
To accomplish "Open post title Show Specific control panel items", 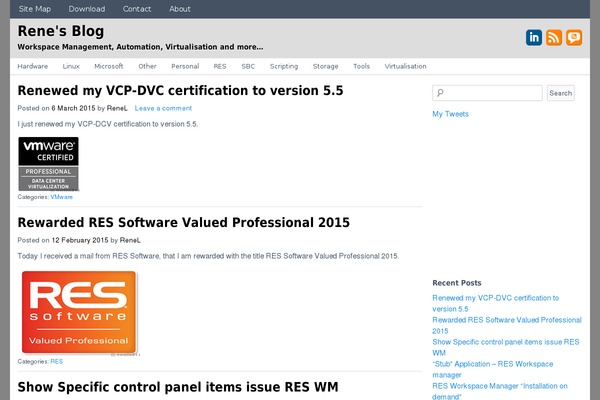I will pyautogui.click(x=178, y=387).
